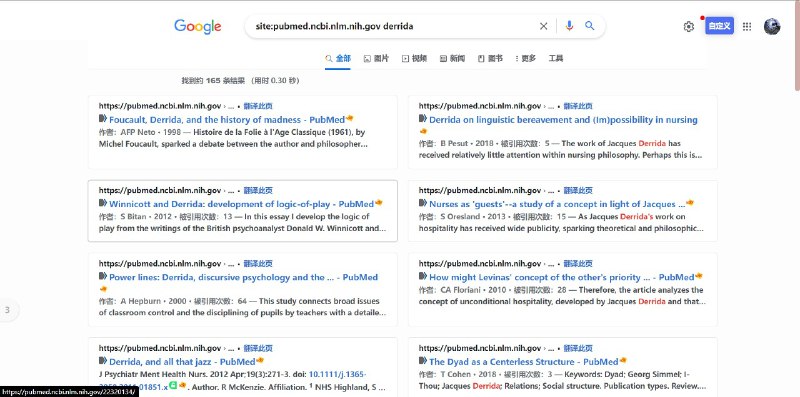The height and width of the screenshot is (397, 800).
Task: Open Foucault, Derrida, and the history of madness
Action: click(227, 120)
